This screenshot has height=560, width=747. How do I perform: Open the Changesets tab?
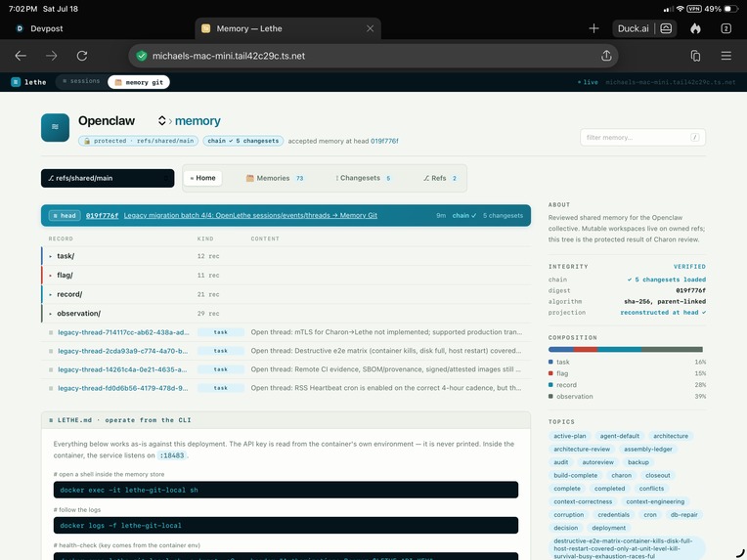coord(364,178)
